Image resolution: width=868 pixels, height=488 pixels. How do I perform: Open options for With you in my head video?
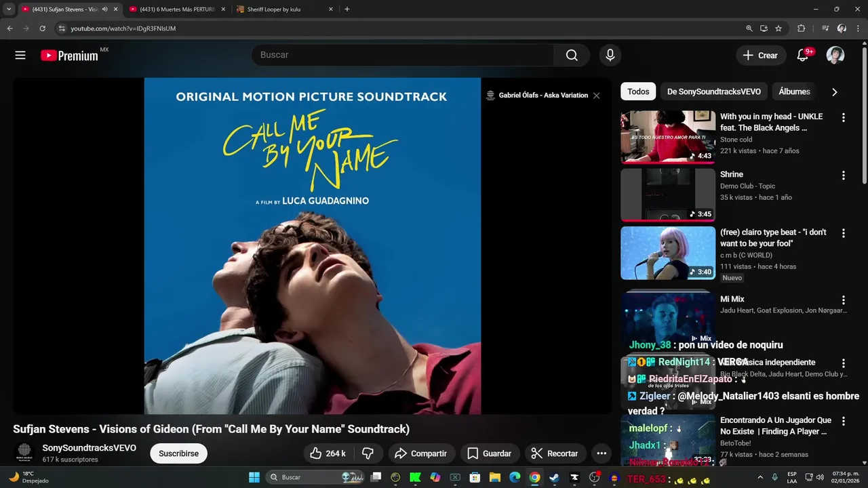click(x=844, y=117)
